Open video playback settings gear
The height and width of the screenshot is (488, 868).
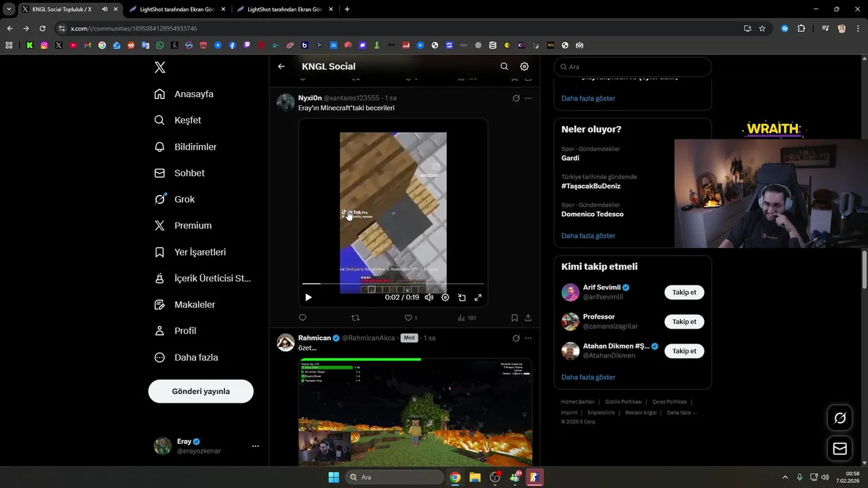446,297
